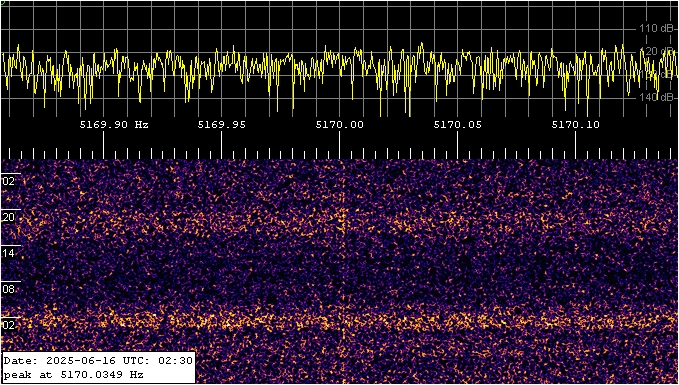Click the long tick mark under 5170.05
The image size is (679, 385).
tap(458, 145)
